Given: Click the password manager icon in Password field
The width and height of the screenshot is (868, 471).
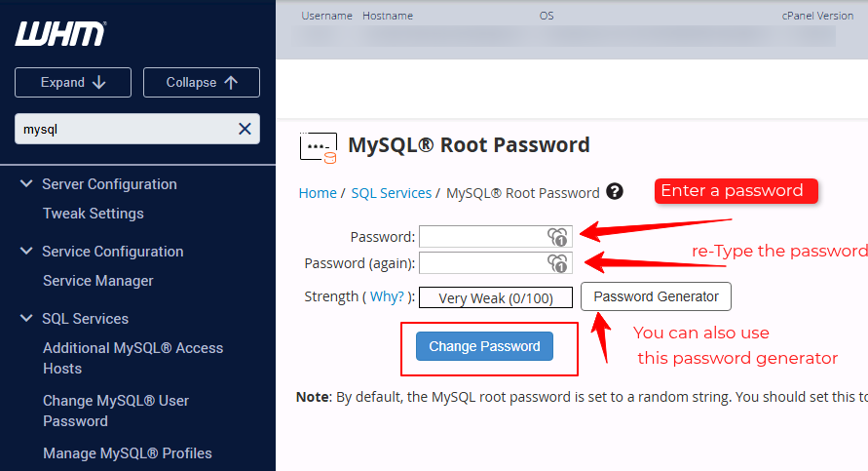Looking at the screenshot, I should 557,237.
